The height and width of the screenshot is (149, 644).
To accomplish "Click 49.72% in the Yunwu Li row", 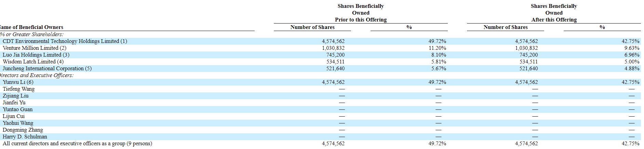I will pyautogui.click(x=437, y=82).
